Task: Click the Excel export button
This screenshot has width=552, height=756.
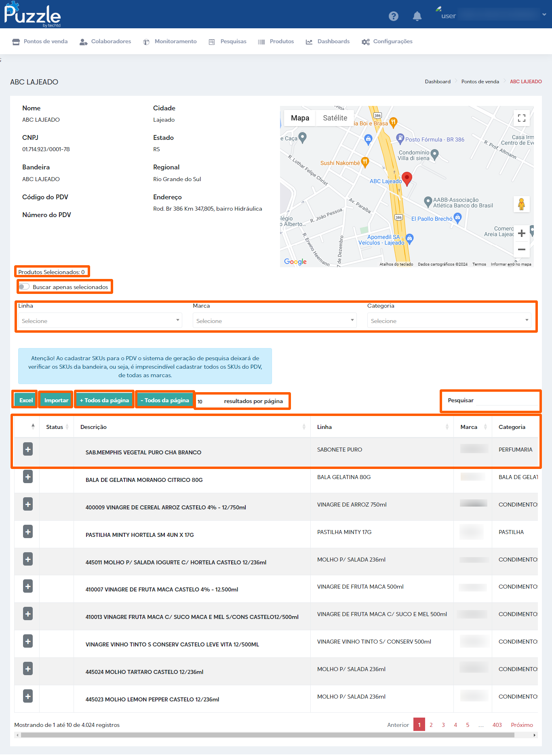Action: pyautogui.click(x=26, y=400)
